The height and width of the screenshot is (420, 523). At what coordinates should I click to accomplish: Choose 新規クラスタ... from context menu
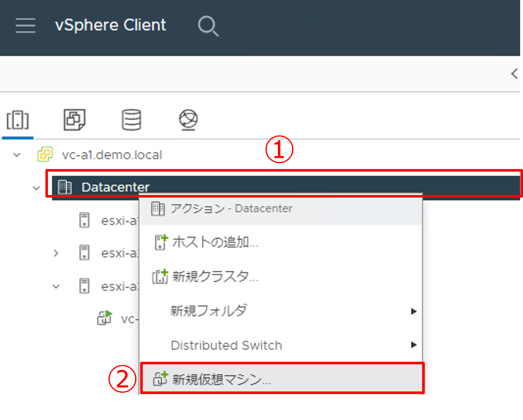281,276
